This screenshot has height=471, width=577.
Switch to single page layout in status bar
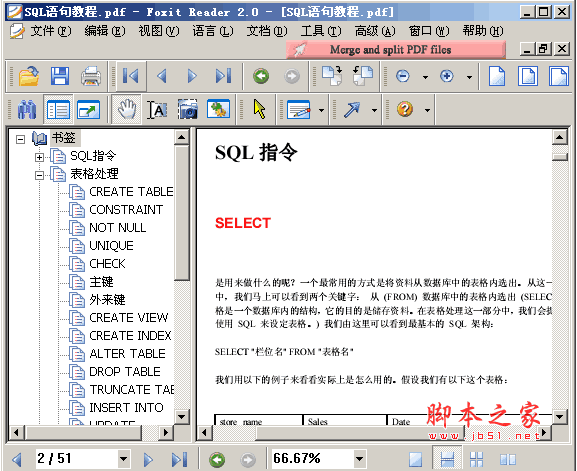pyautogui.click(x=415, y=459)
